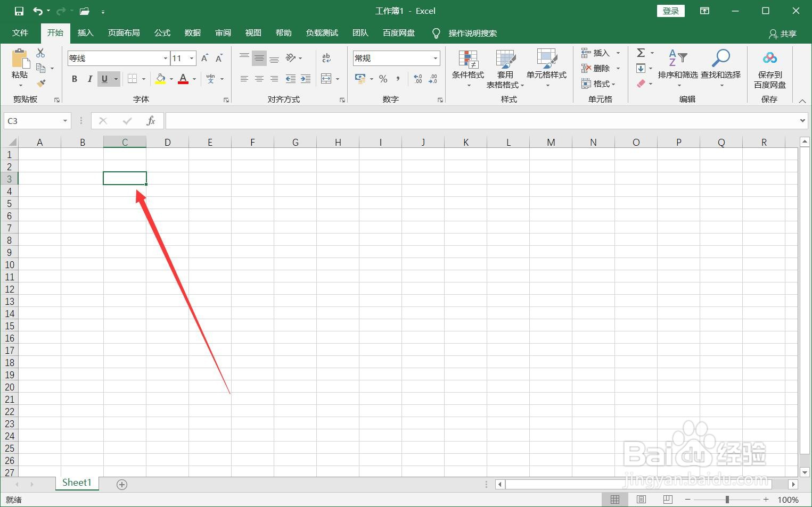
Task: Decrease the indent level
Action: [x=291, y=79]
